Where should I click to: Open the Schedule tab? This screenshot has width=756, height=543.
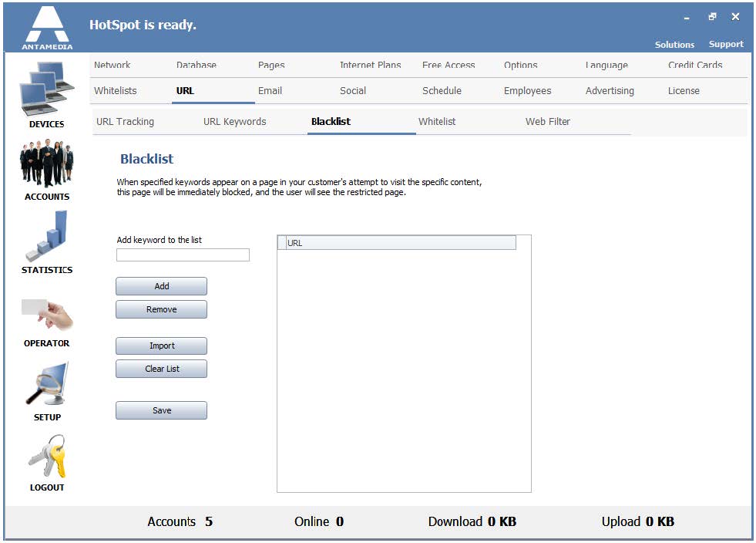point(442,91)
